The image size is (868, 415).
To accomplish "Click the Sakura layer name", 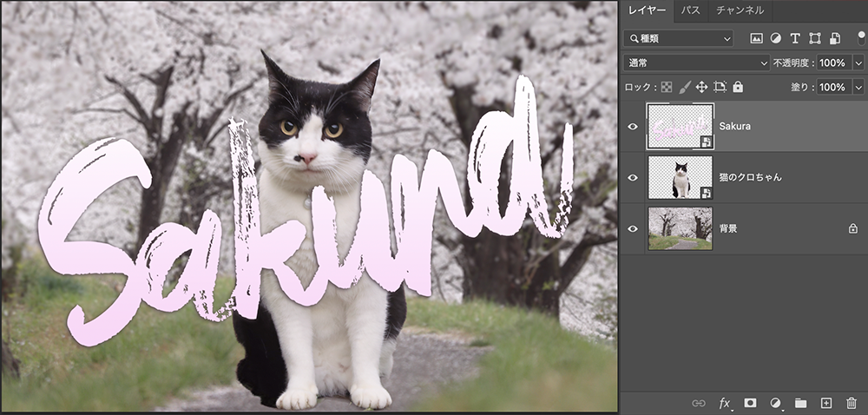I will click(734, 127).
